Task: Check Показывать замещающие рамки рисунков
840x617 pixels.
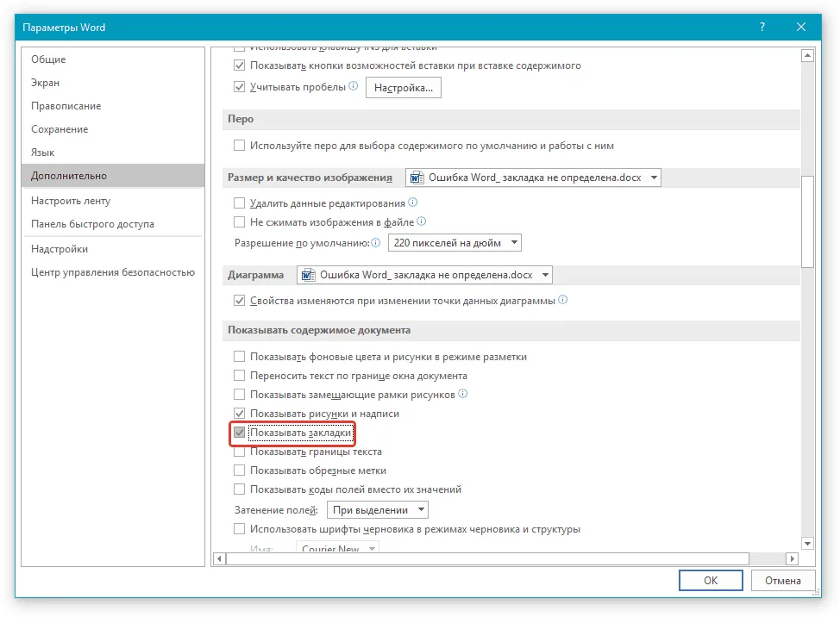Action: [240, 395]
